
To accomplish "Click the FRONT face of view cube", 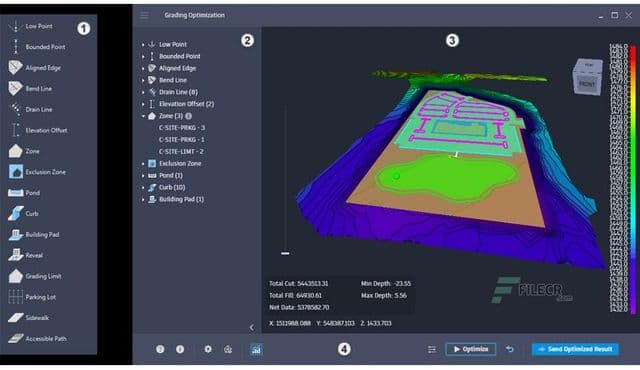I will coord(587,84).
